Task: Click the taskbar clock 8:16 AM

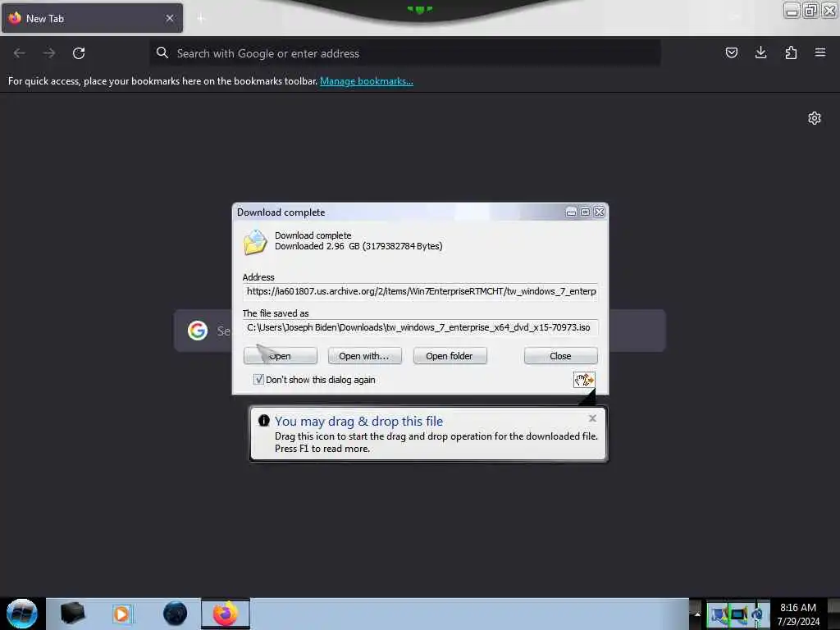Action: (x=798, y=614)
